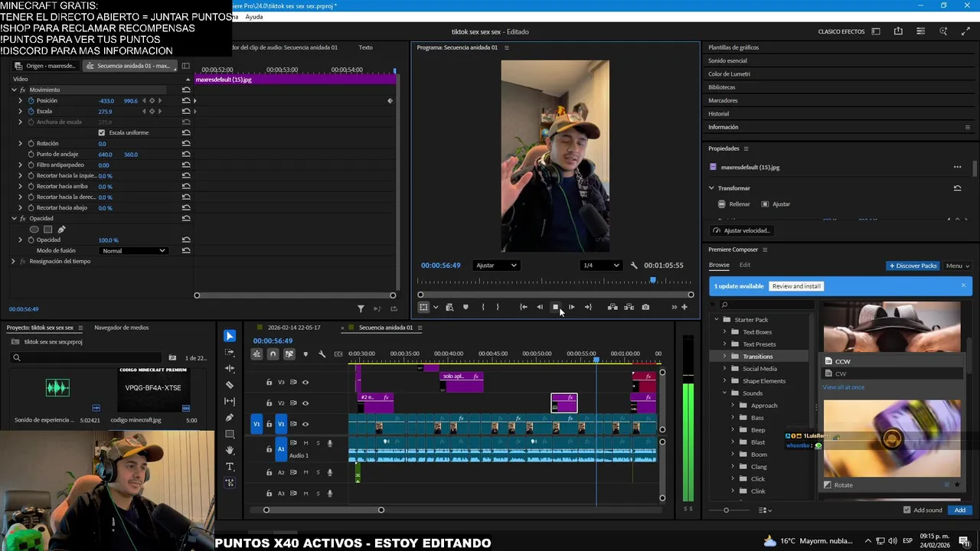This screenshot has width=980, height=551.
Task: Mark In point in Program monitor
Action: click(x=483, y=307)
